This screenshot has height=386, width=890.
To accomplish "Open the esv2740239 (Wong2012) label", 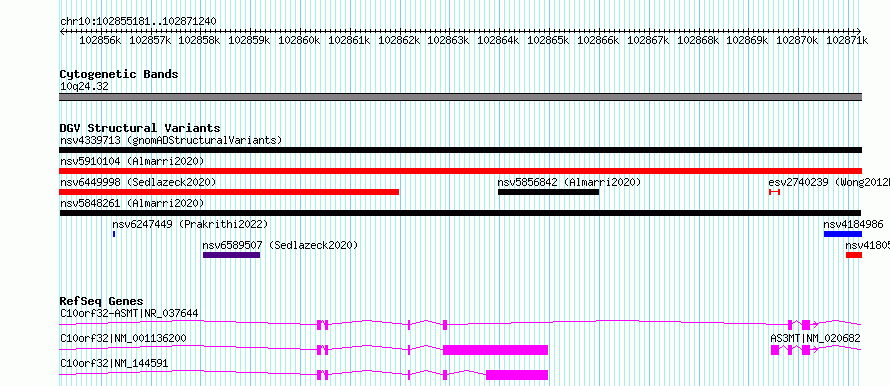I will tap(829, 182).
